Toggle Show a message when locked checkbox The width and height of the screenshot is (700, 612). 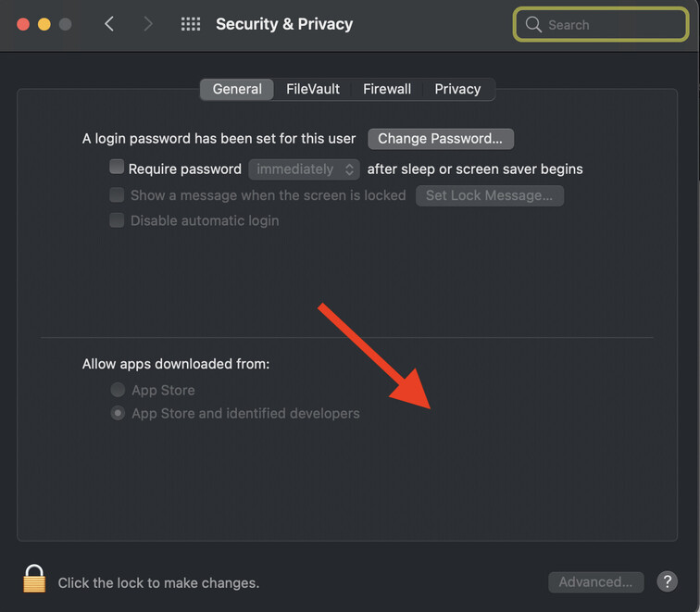[x=117, y=194]
